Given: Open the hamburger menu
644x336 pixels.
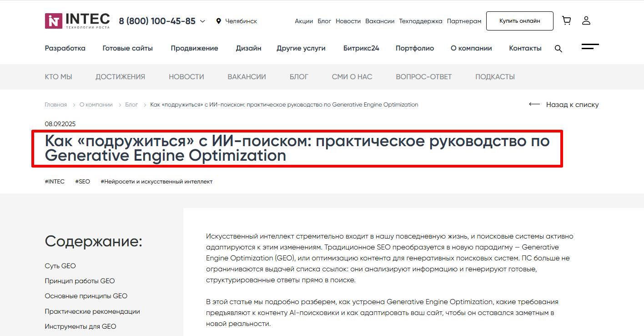Looking at the screenshot, I should tap(590, 47).
